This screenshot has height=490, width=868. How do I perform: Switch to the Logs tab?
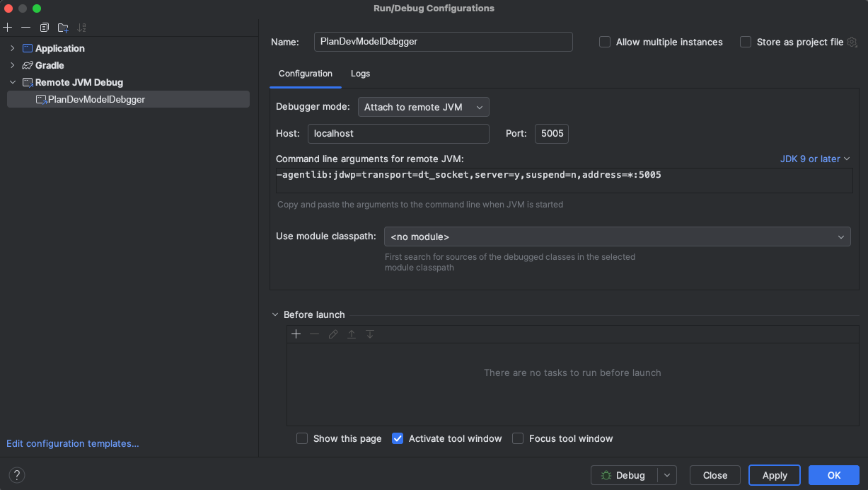[x=360, y=74]
